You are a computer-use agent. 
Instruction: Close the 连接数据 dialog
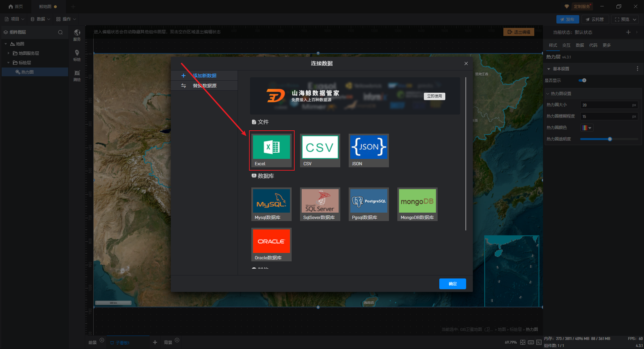[466, 63]
